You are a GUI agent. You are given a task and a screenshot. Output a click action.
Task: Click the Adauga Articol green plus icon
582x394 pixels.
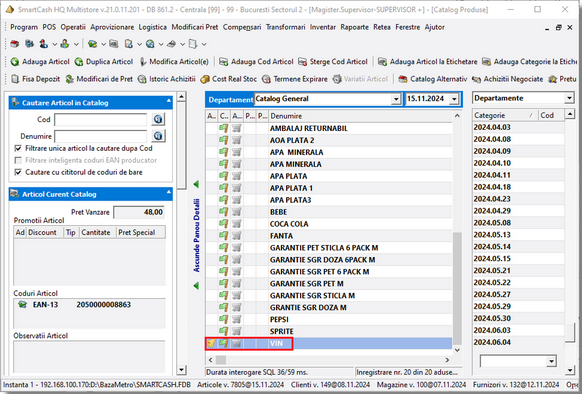pos(15,62)
